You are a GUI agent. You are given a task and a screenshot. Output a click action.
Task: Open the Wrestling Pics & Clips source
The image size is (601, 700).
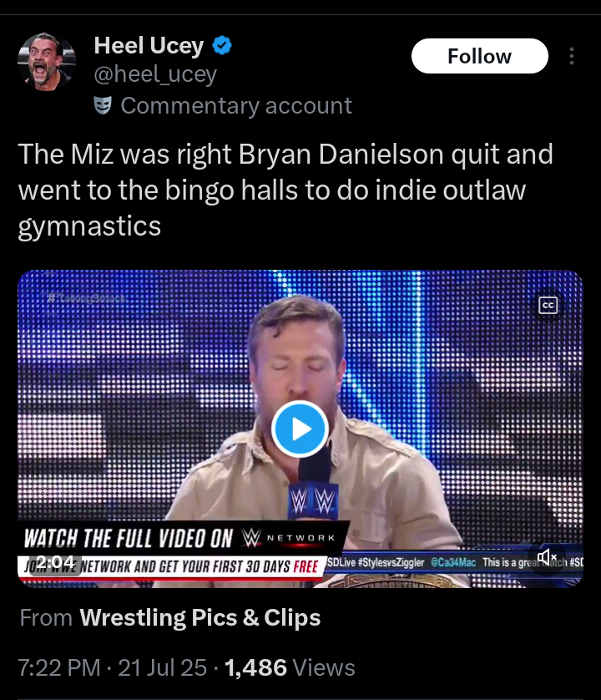click(199, 618)
